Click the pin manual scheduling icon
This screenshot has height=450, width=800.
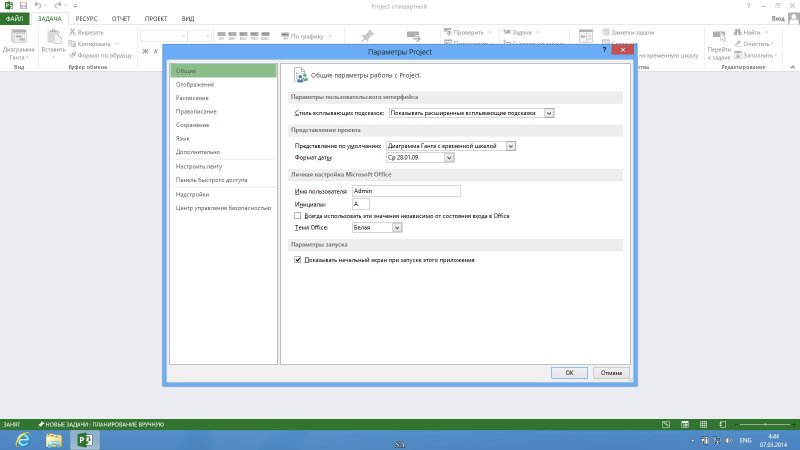tap(367, 36)
